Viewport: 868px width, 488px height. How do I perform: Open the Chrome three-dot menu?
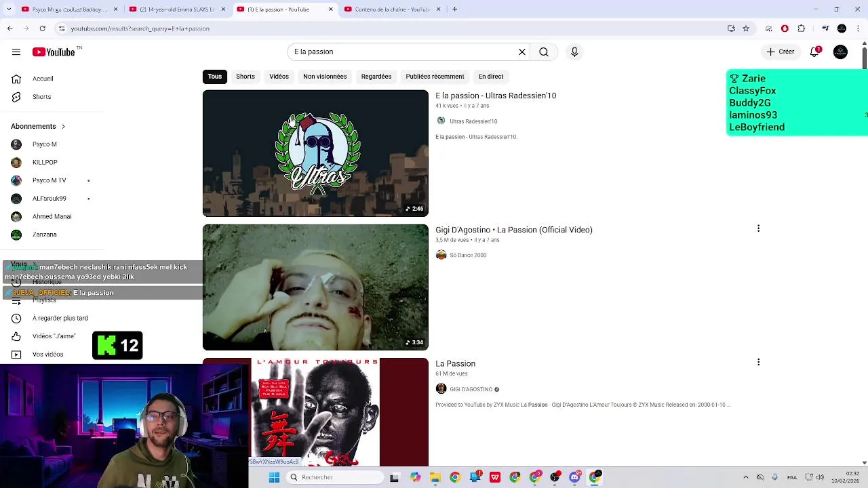859,28
